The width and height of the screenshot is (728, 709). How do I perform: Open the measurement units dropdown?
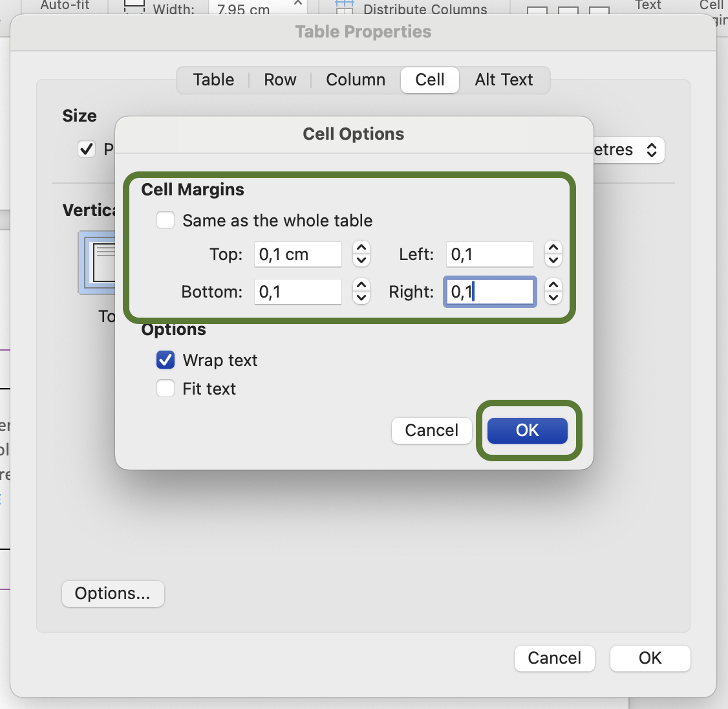tap(628, 149)
